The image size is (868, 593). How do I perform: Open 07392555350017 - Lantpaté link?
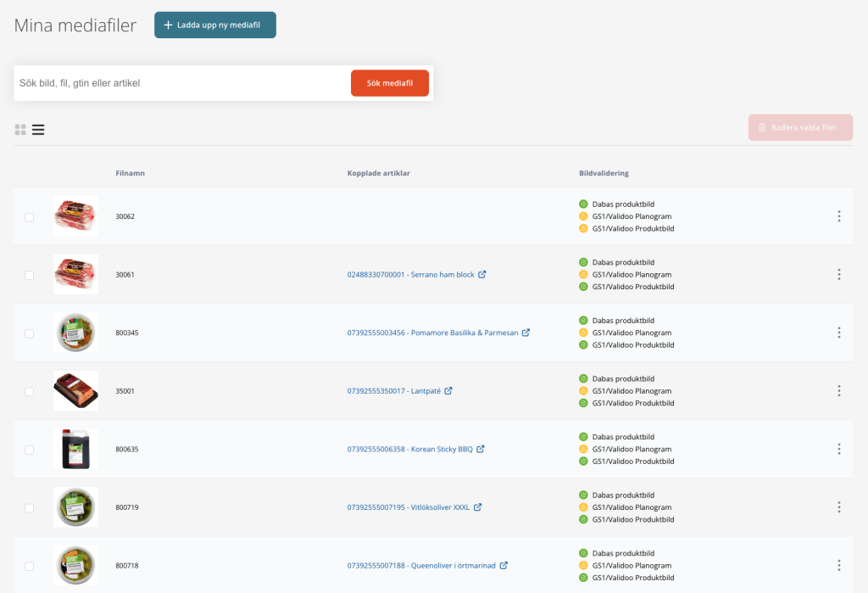394,391
